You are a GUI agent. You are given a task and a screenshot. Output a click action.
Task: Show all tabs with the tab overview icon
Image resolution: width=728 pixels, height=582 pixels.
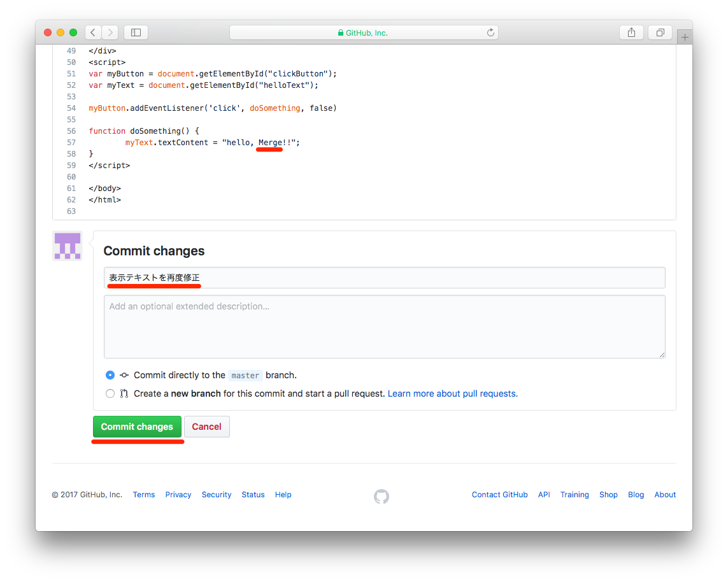click(660, 32)
